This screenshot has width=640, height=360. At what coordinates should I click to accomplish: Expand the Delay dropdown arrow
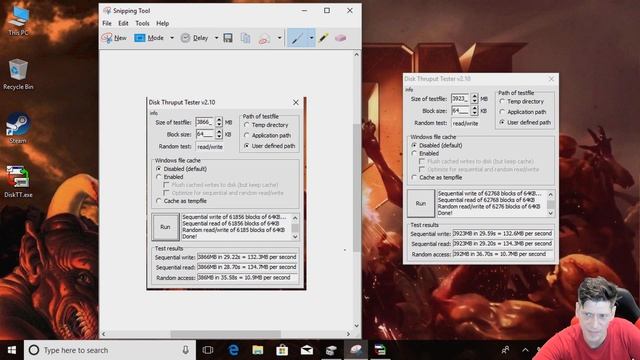point(216,38)
